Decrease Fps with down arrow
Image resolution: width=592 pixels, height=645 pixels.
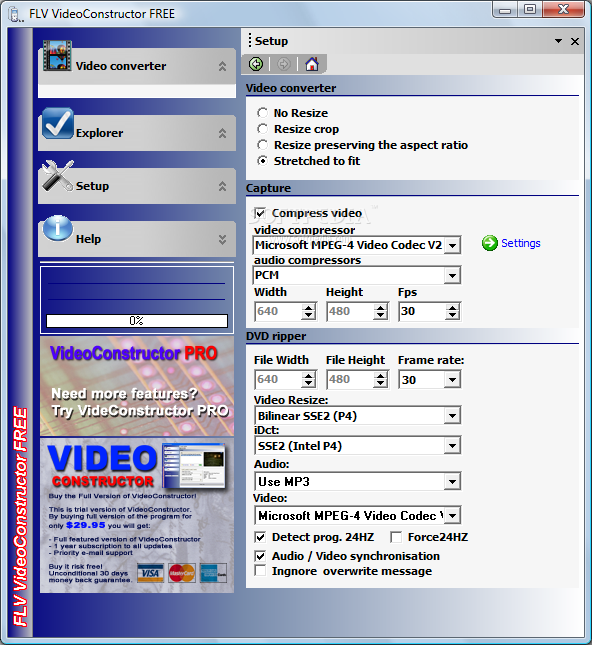click(x=453, y=316)
